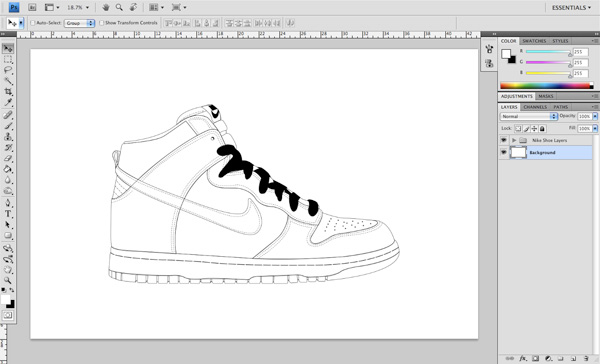Open the View Extras dropdown
This screenshot has width=600, height=364.
tap(52, 7)
